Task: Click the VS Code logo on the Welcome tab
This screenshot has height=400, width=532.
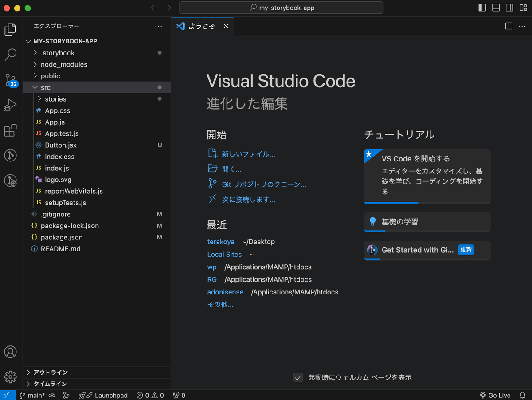Action: coord(180,26)
